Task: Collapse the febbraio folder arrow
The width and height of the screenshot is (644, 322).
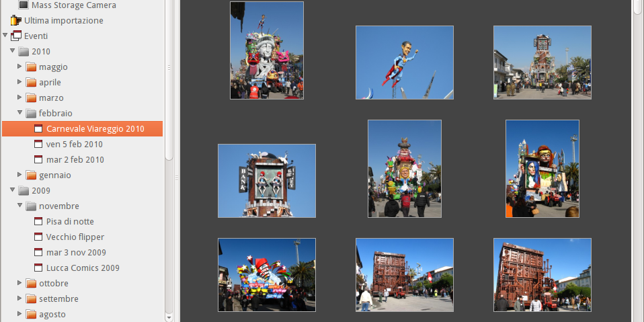Action: coord(20,114)
